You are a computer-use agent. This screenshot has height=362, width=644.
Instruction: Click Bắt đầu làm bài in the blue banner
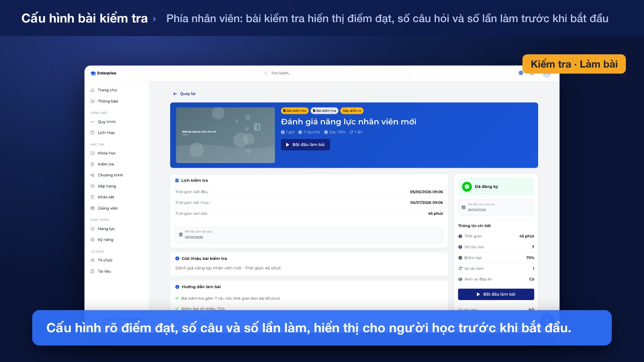(x=305, y=145)
